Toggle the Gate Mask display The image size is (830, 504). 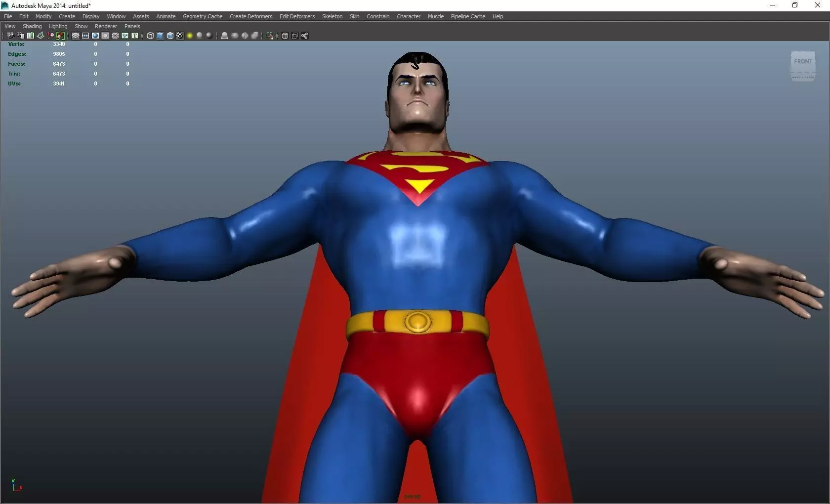[x=105, y=36]
